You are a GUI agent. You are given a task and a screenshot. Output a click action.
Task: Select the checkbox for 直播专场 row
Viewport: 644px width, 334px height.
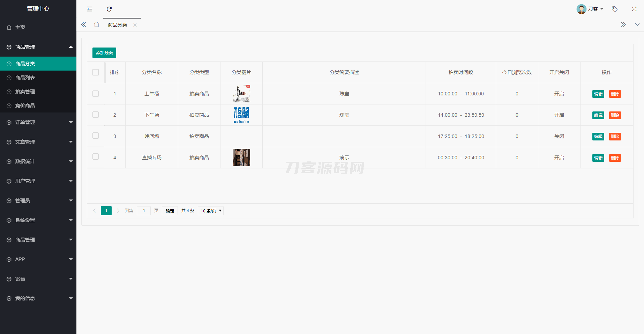coord(96,157)
